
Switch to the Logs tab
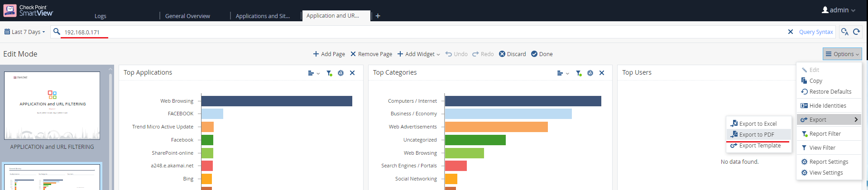(101, 16)
